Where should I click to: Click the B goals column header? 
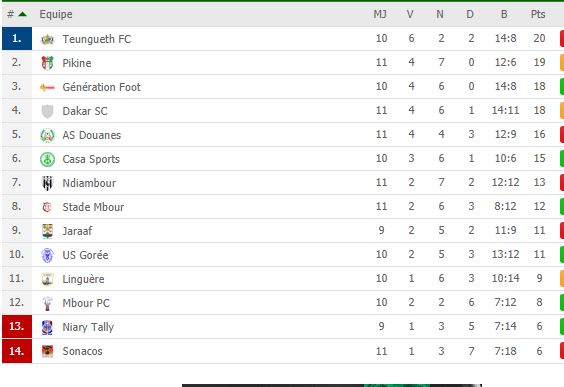(x=504, y=14)
